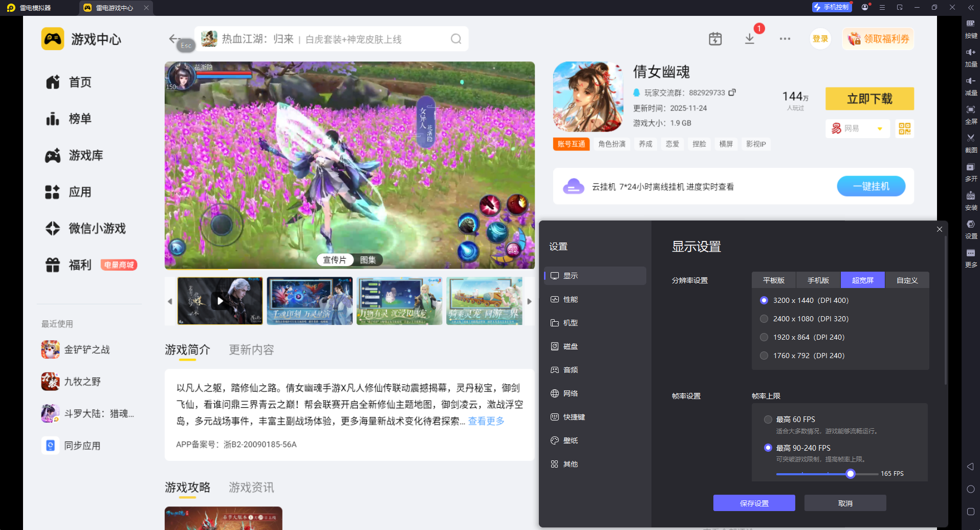The image size is (980, 530).
Task: Open the 榜单 rankings page
Action: [x=69, y=119]
